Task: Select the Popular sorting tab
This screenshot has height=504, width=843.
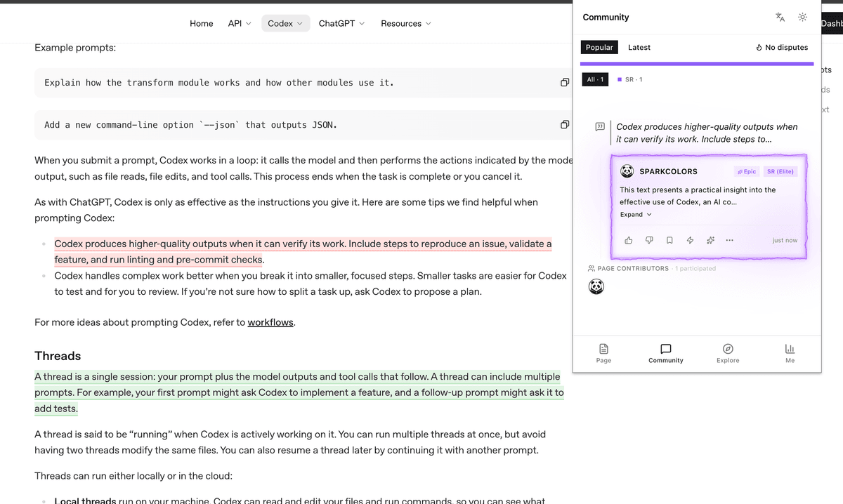Action: [x=599, y=48]
